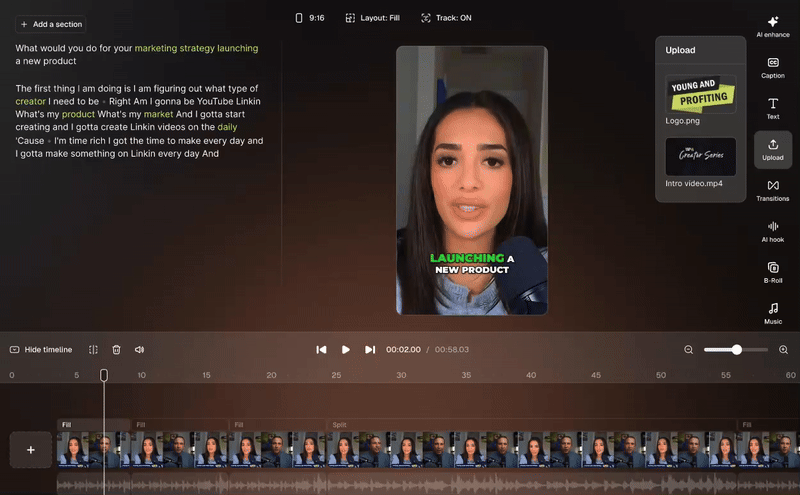Click the split clip icon

93,350
